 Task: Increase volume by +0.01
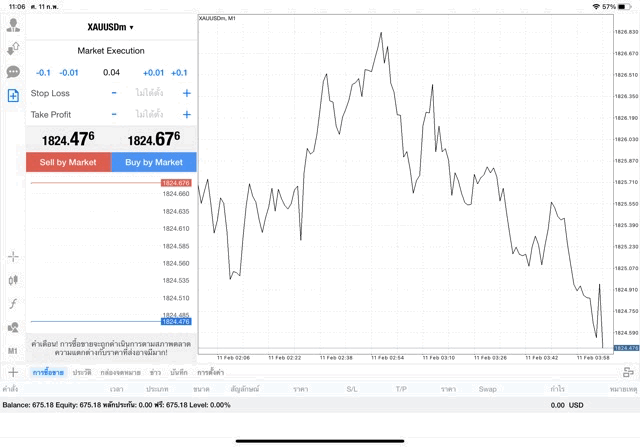pos(153,72)
